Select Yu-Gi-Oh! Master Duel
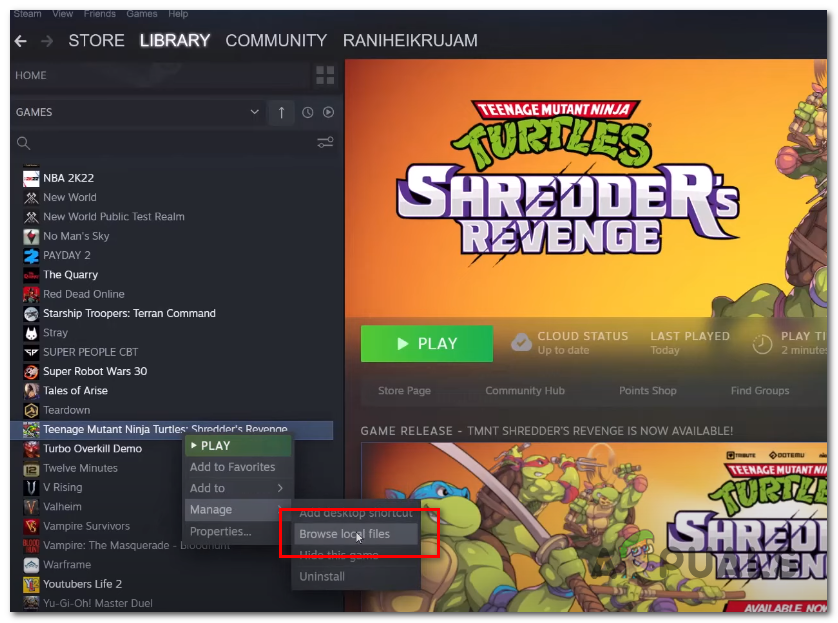 [x=98, y=603]
